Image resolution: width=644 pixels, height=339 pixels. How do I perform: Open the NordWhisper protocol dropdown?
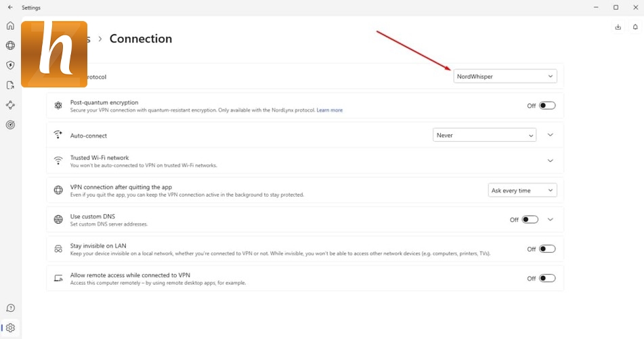505,77
